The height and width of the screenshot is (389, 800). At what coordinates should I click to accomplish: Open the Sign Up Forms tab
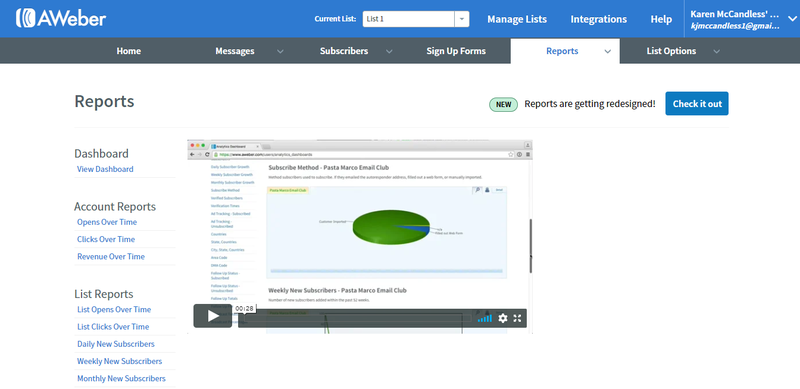coord(456,51)
